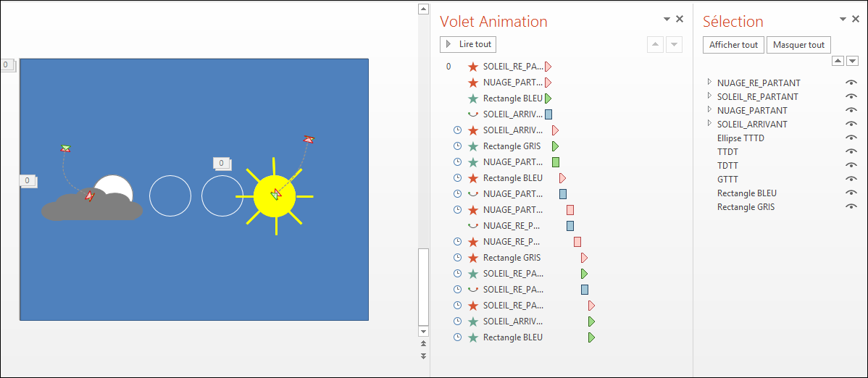Bring object forward in Sélection pane
The width and height of the screenshot is (868, 378).
point(839,61)
